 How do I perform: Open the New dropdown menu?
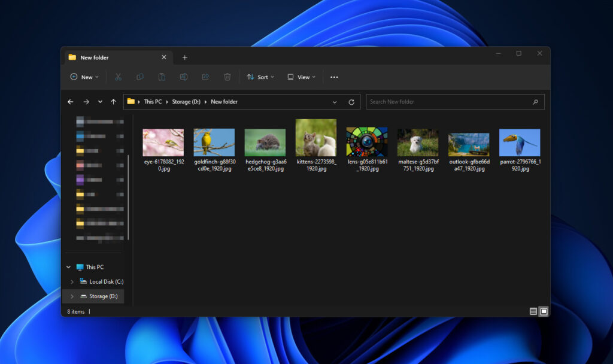click(x=84, y=77)
